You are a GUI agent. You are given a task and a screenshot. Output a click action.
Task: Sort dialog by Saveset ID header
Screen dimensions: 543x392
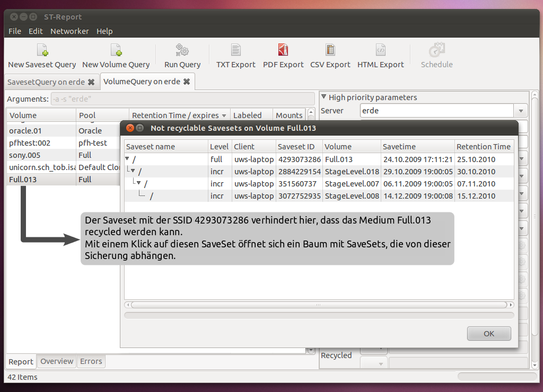pyautogui.click(x=299, y=147)
